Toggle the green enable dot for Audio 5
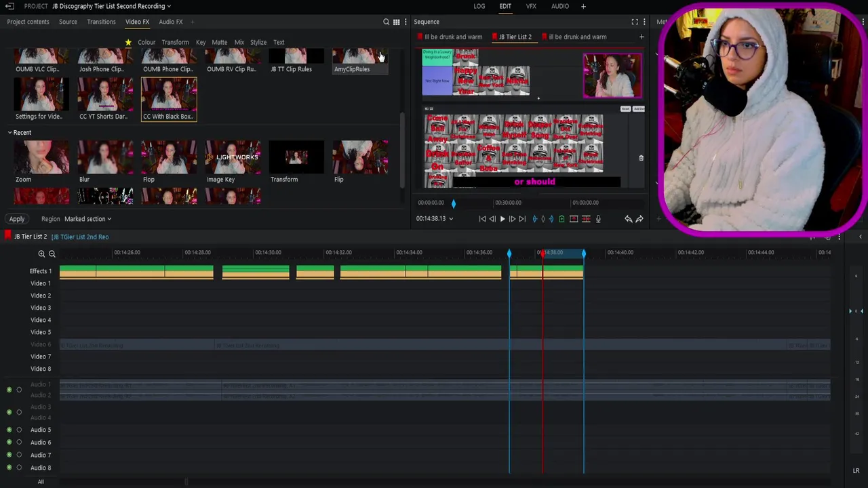This screenshot has width=868, height=488. coord(9,430)
